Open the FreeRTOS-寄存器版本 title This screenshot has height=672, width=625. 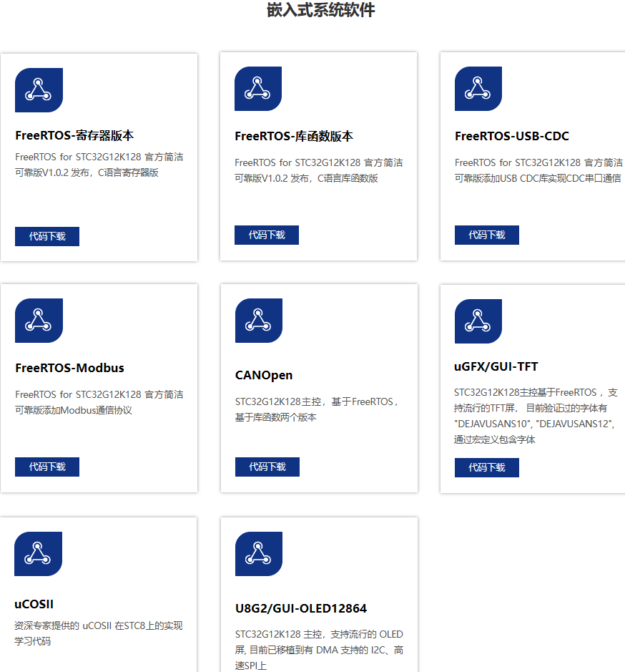pos(74,135)
